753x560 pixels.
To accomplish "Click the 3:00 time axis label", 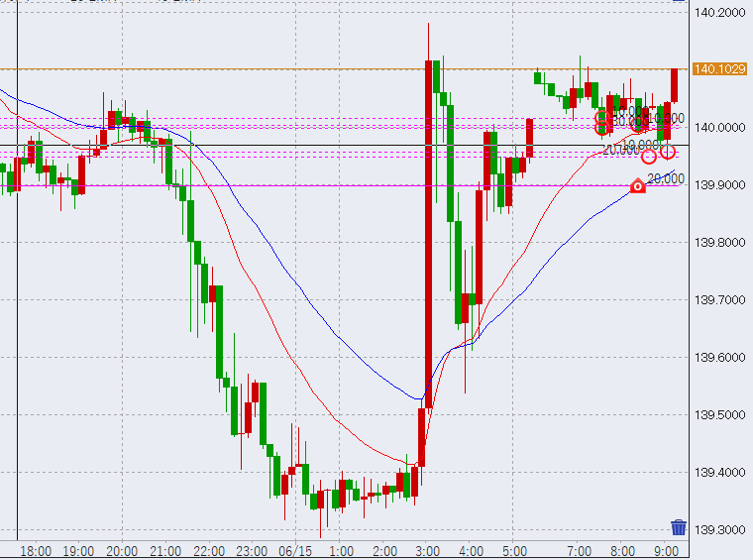I will coord(428,550).
